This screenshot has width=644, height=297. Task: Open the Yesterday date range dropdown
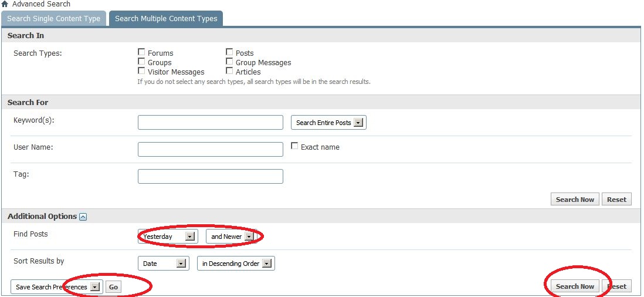[168, 237]
